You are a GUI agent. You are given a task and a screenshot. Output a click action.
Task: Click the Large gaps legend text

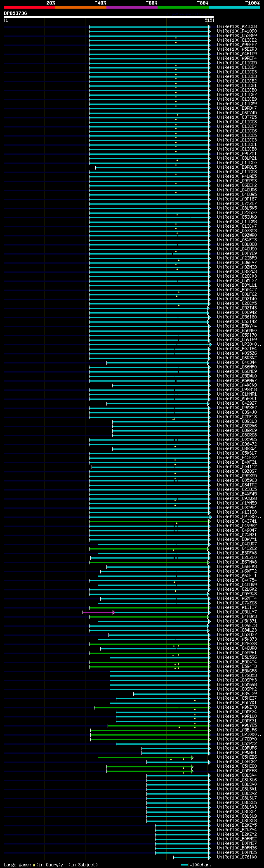click(x=51, y=865)
